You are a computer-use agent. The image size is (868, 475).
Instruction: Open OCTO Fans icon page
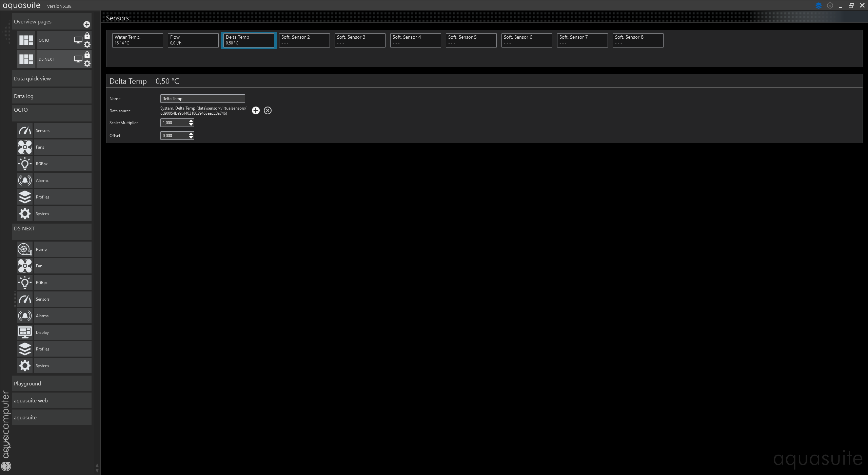(x=25, y=147)
